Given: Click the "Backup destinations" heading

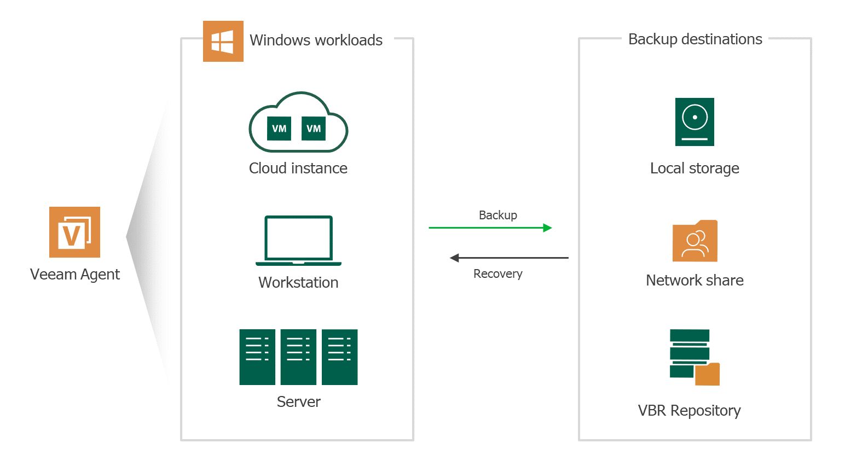Looking at the screenshot, I should [695, 39].
